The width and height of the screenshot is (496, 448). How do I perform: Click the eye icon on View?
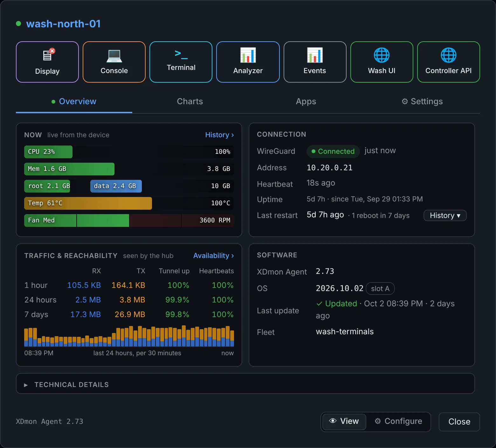coord(333,421)
